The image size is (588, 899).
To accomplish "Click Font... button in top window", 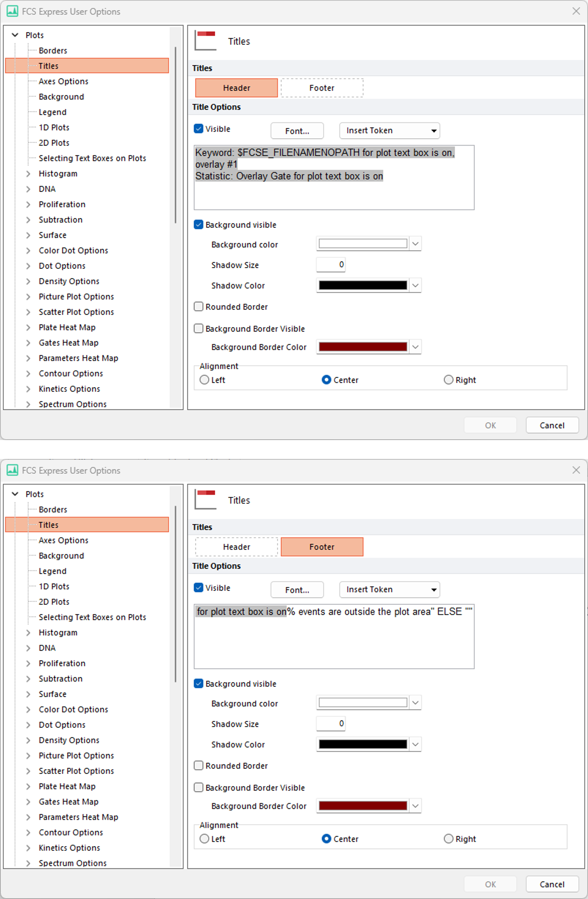I will pyautogui.click(x=297, y=131).
